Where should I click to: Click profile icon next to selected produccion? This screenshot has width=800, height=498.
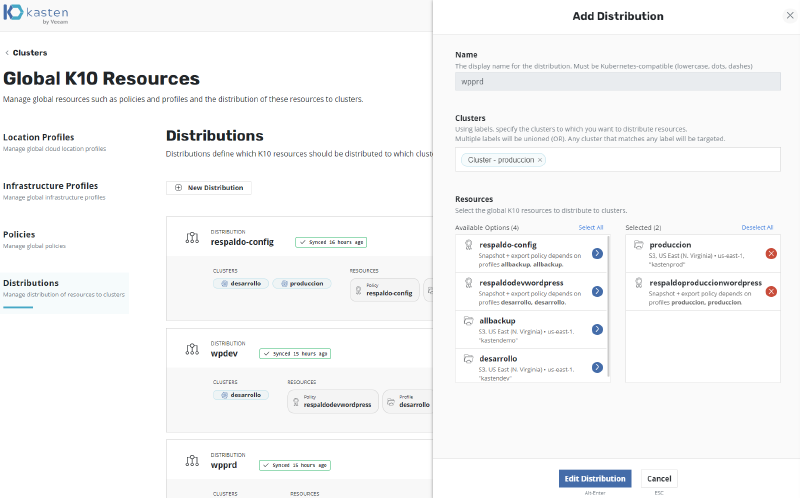[x=638, y=245]
